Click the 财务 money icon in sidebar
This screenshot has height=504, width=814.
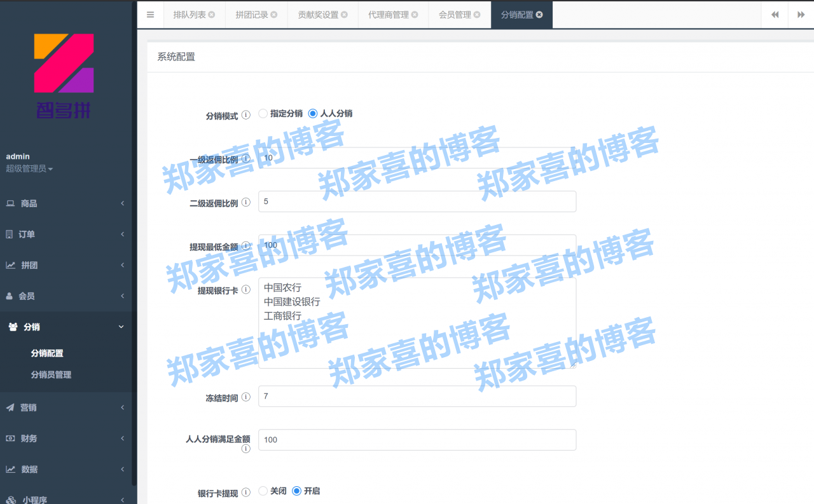(x=10, y=439)
